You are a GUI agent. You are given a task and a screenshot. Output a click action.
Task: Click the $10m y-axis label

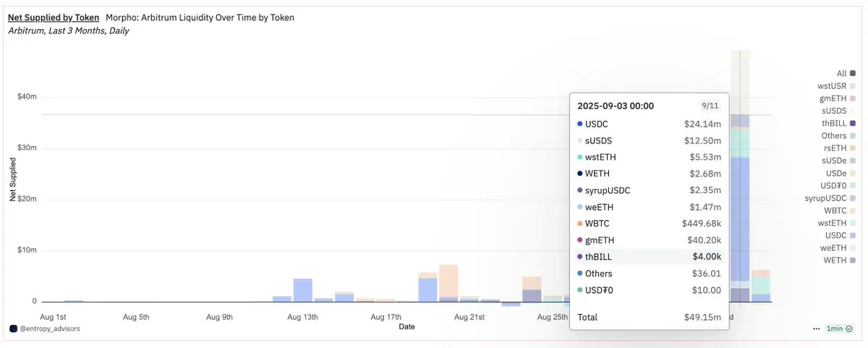(x=27, y=251)
